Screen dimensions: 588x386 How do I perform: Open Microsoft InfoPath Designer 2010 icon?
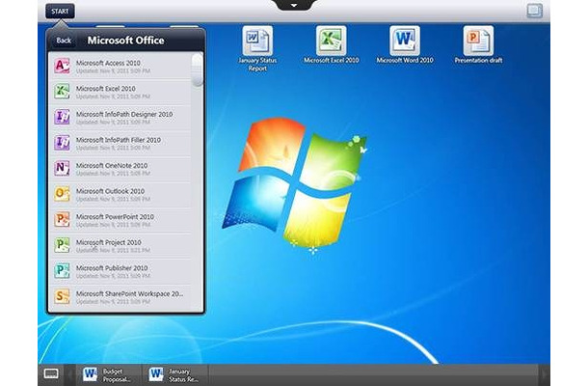(x=62, y=117)
